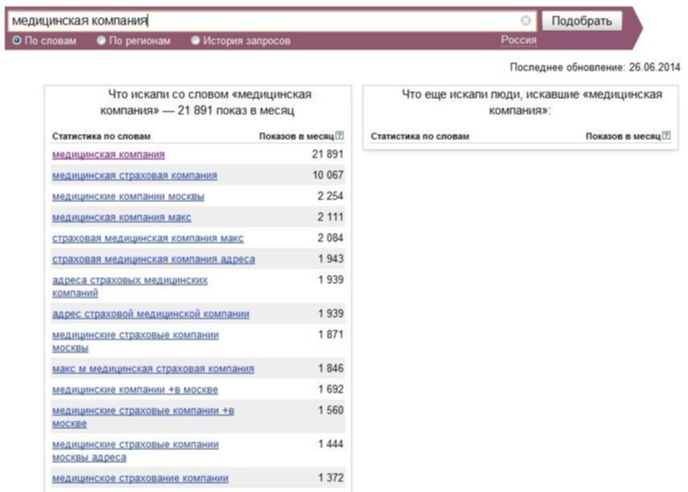Open "адрес страховой медицинской компании" link

[150, 314]
